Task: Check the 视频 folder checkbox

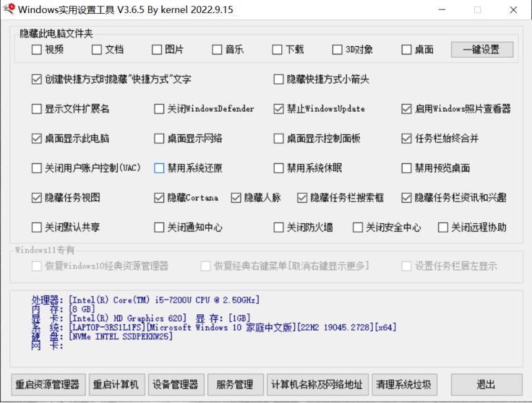Action: click(37, 50)
